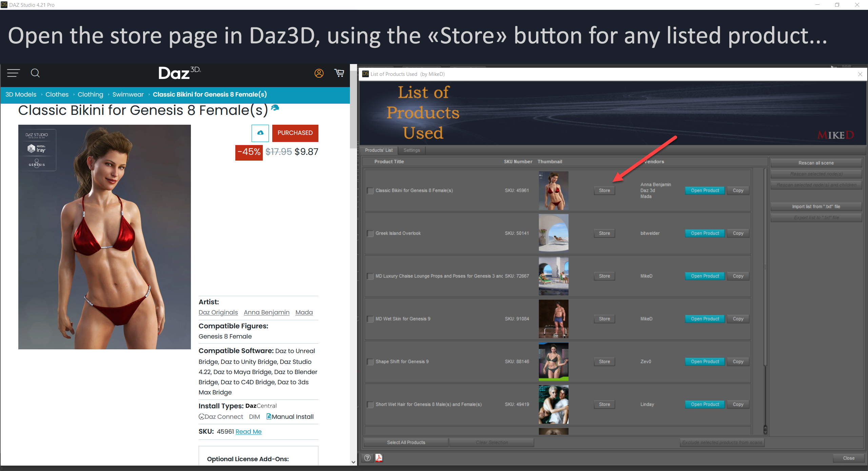Image resolution: width=868 pixels, height=471 pixels.
Task: Switch to the Products' List tab
Action: pos(379,150)
